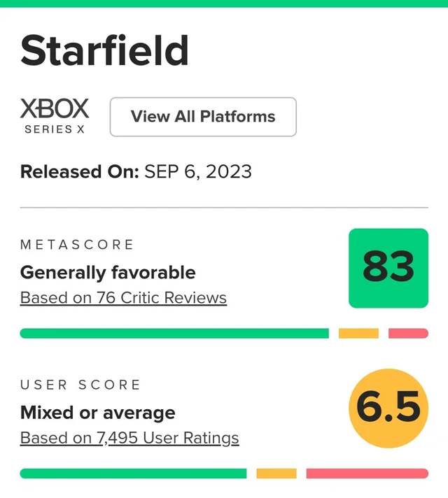Click the green 83 Metascore badge
Viewport: 448px width, 498px height.
[388, 268]
